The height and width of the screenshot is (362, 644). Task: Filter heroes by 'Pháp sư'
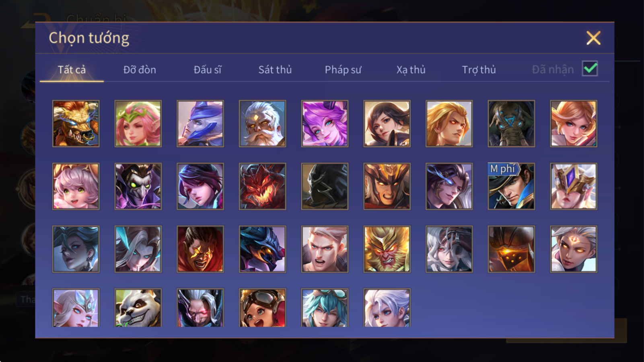pos(343,70)
